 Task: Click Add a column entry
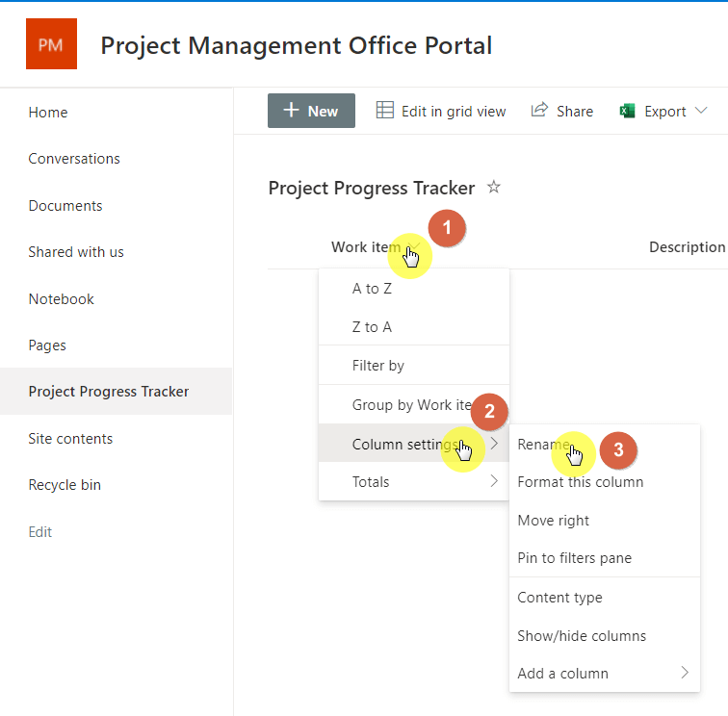605,673
